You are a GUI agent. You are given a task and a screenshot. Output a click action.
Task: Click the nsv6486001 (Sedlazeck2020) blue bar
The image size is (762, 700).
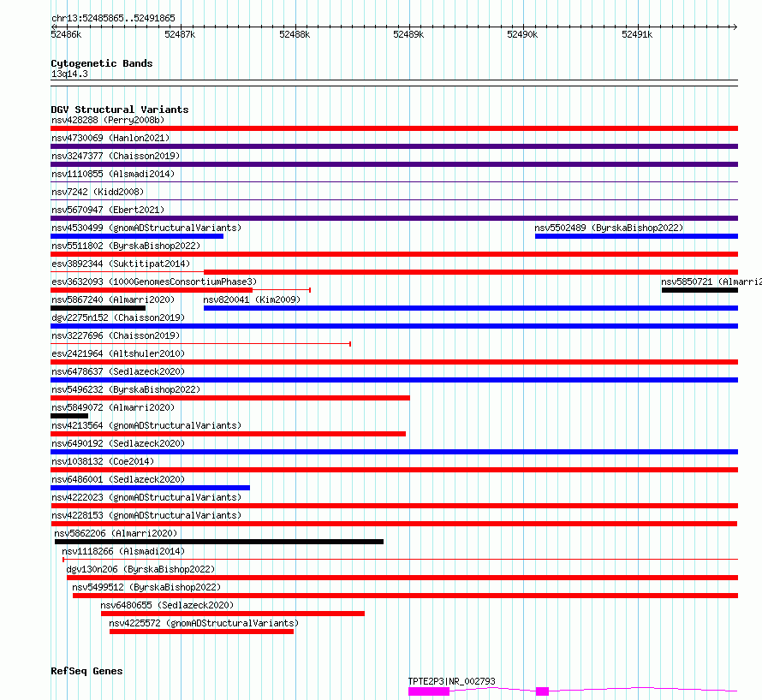coord(150,488)
